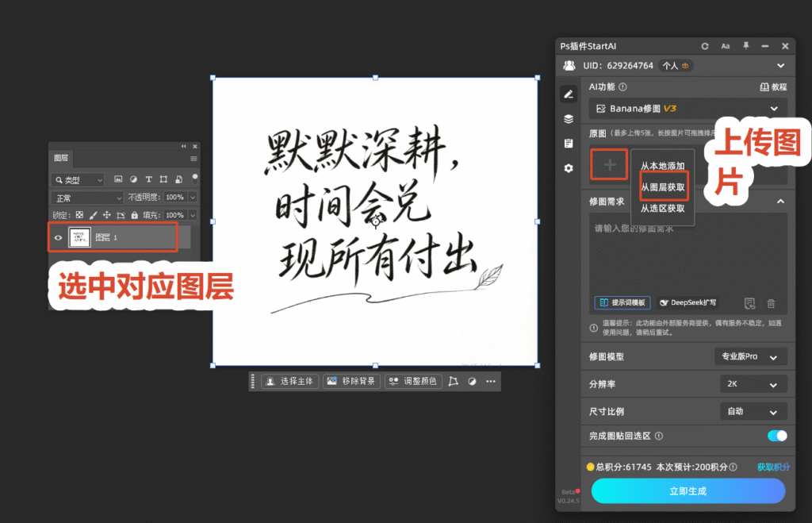Toggle the lock all padlock icon
The image size is (812, 523).
pyautogui.click(x=135, y=214)
